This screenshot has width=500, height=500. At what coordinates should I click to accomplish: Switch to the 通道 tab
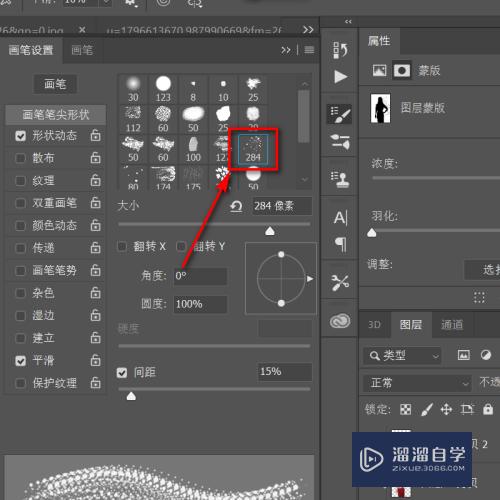(x=452, y=325)
